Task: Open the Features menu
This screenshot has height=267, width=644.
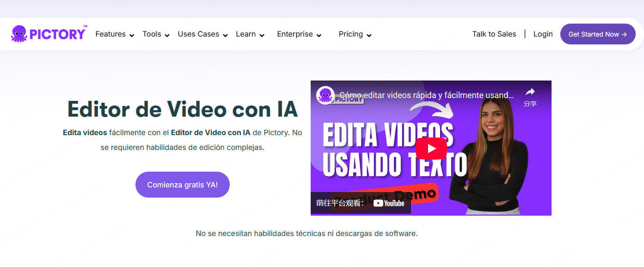Action: point(110,34)
